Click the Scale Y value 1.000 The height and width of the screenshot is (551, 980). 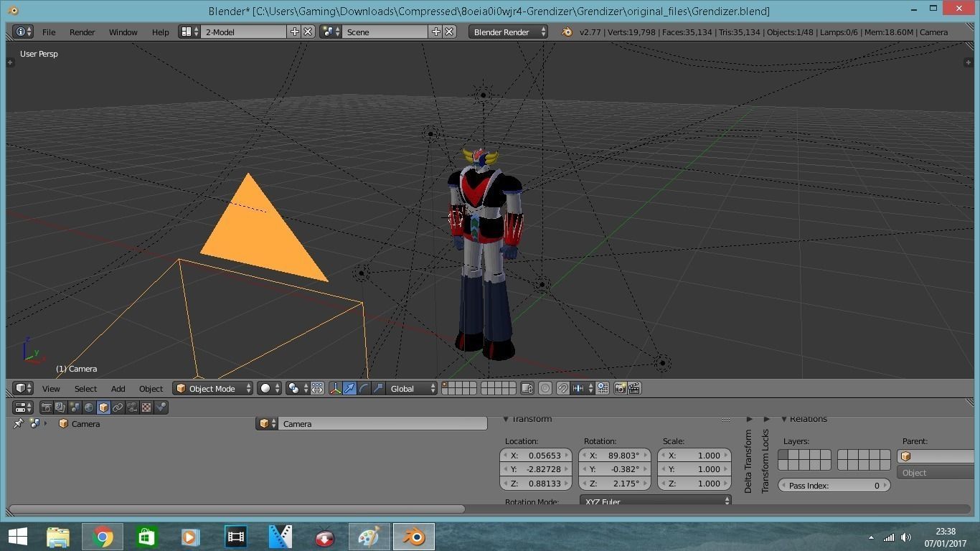tap(694, 469)
